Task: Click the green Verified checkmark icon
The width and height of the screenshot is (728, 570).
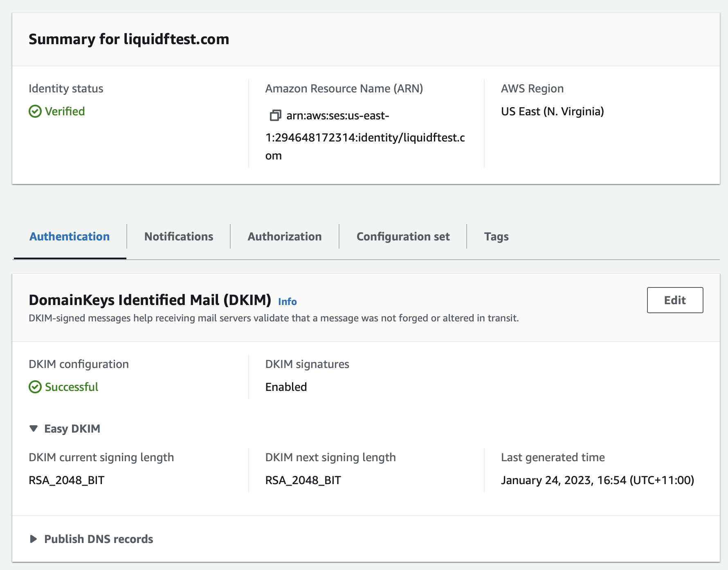Action: point(34,110)
